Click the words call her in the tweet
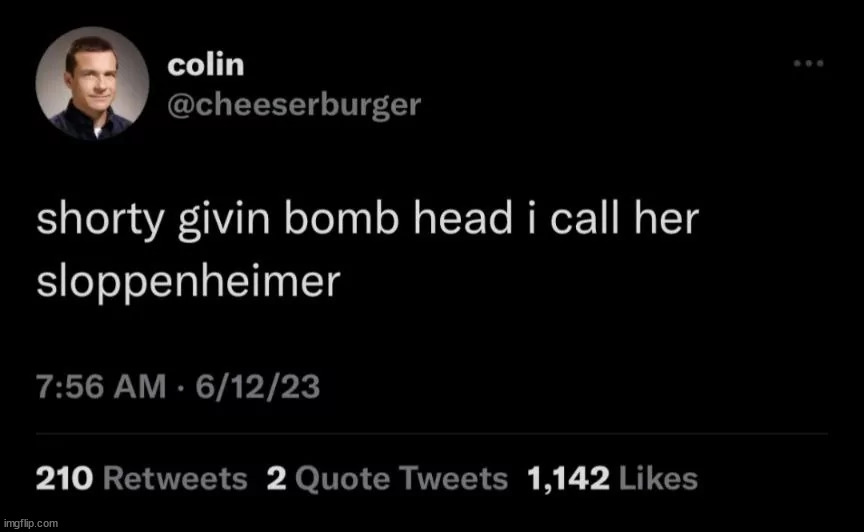The width and height of the screenshot is (864, 532). pos(624,218)
